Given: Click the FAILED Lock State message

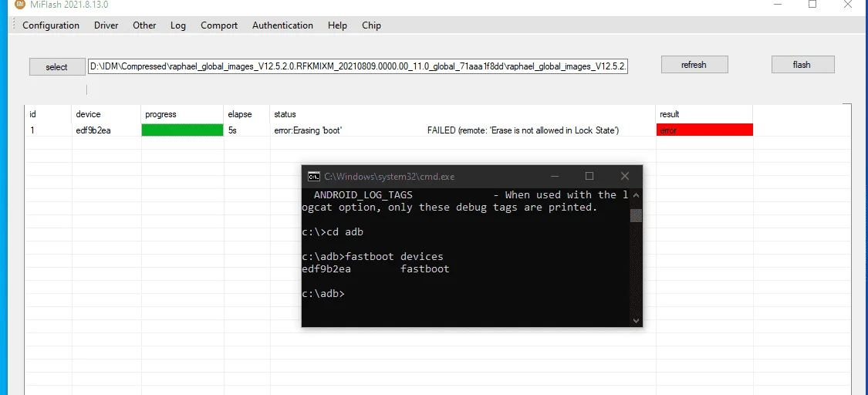Looking at the screenshot, I should [523, 130].
